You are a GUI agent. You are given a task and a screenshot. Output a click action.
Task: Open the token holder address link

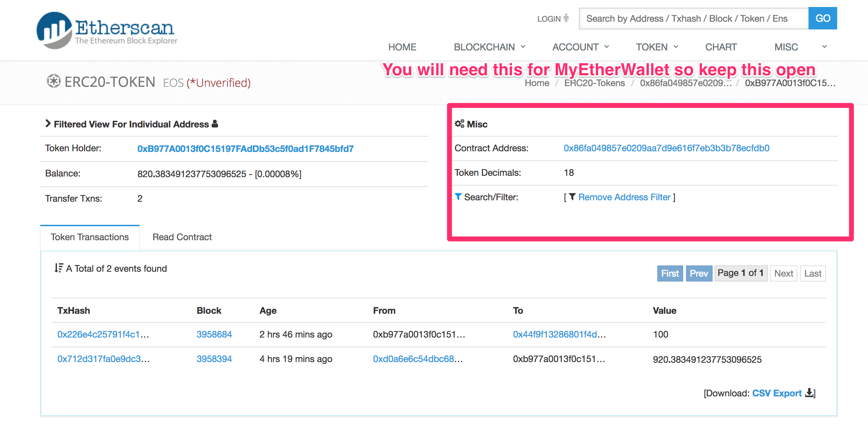245,149
